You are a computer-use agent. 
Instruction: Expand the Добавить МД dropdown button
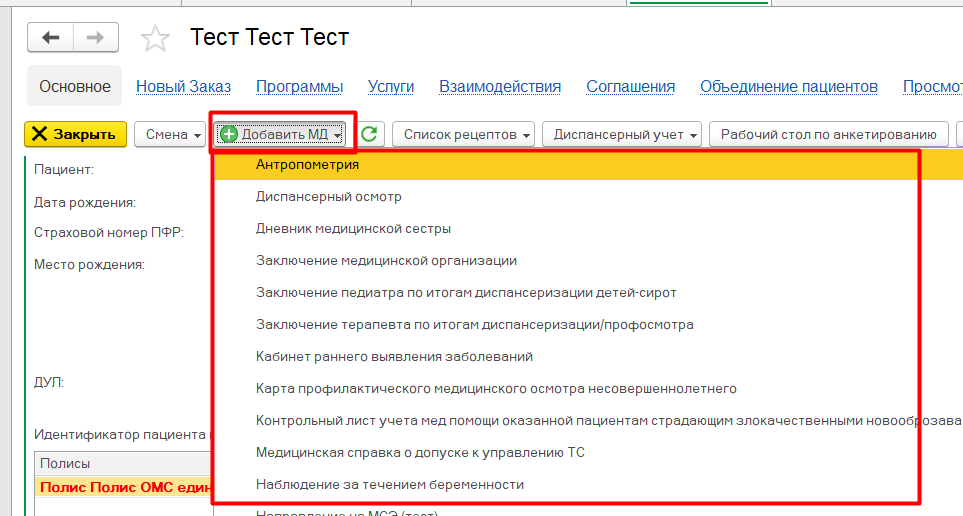click(x=282, y=134)
